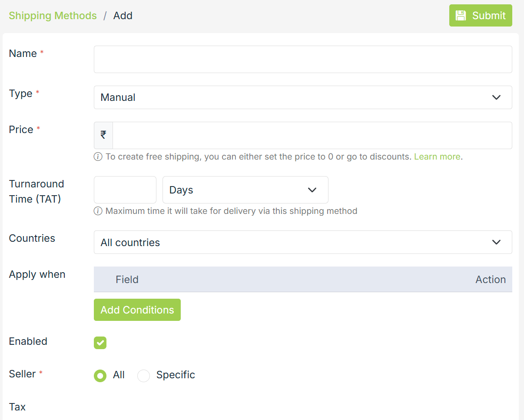
Task: Click the Turnaround Time number field
Action: 125,190
